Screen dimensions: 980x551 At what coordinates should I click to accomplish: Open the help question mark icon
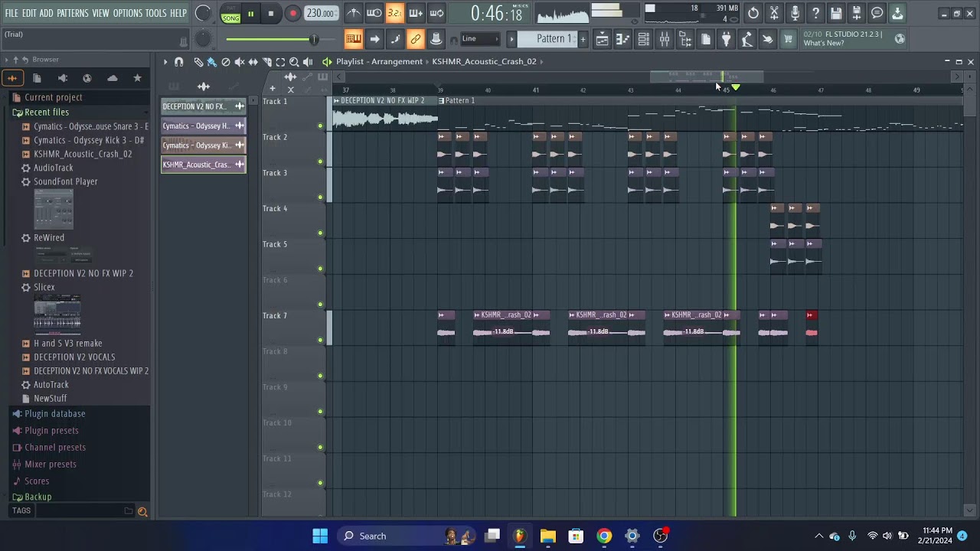pyautogui.click(x=815, y=13)
